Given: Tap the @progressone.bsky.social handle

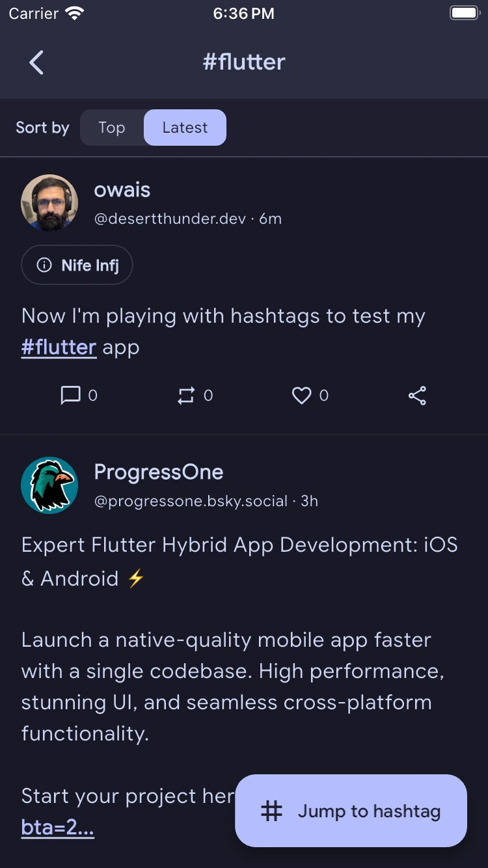Looking at the screenshot, I should (x=191, y=501).
